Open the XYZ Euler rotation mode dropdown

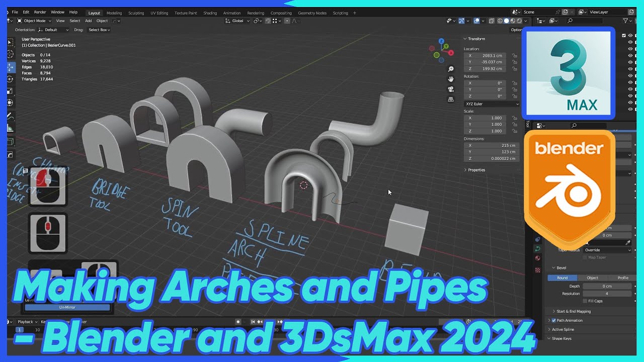pyautogui.click(x=492, y=104)
